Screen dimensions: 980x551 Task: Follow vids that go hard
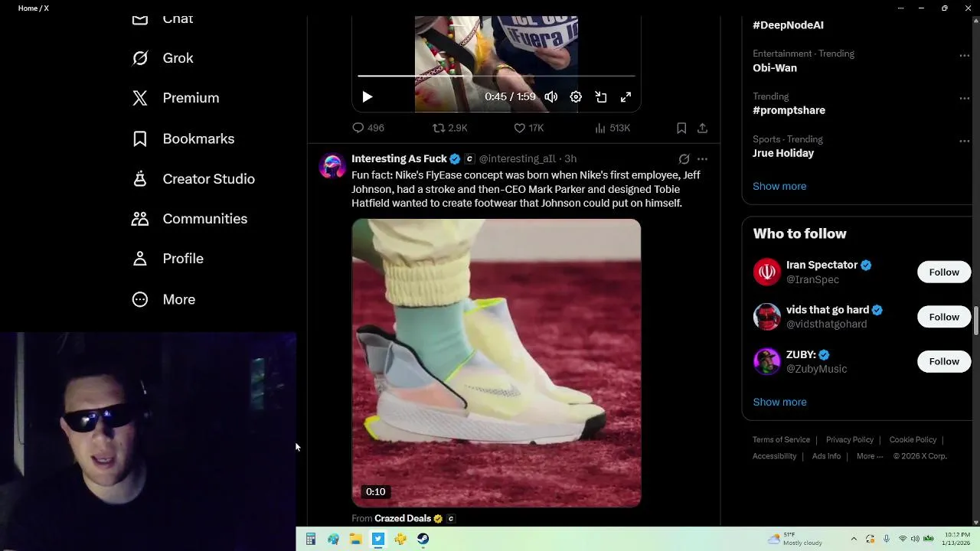[x=944, y=317]
